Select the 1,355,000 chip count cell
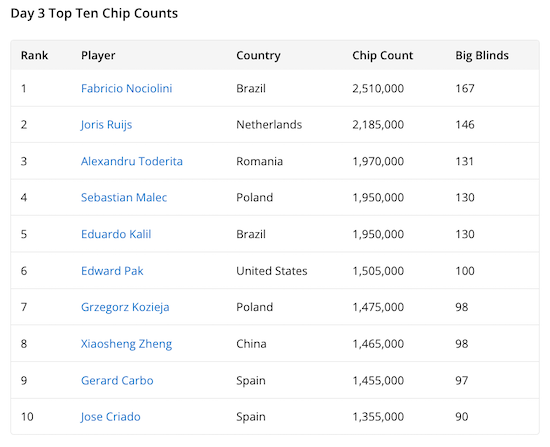550x447 pixels. (378, 417)
